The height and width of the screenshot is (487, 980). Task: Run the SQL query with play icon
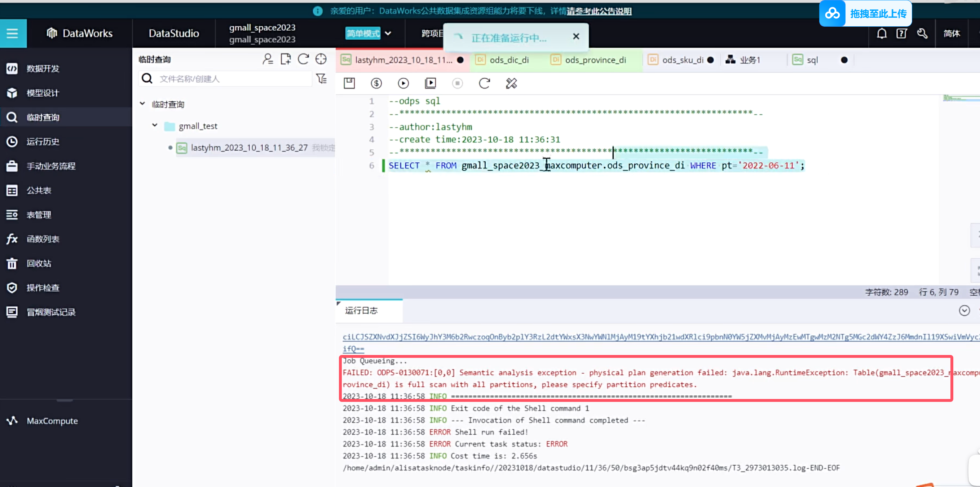(x=403, y=83)
